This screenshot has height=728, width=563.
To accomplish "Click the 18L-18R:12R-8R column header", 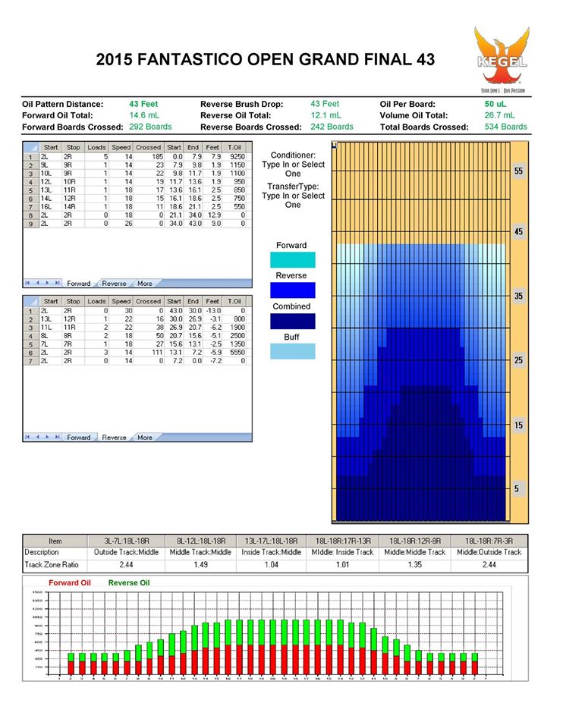I will coord(415,541).
